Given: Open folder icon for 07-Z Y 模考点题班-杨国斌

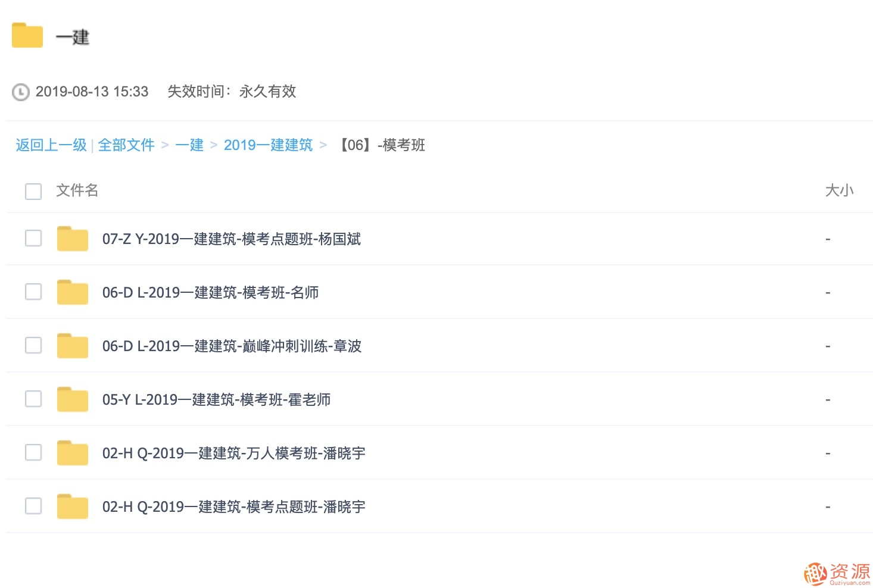Looking at the screenshot, I should [73, 239].
